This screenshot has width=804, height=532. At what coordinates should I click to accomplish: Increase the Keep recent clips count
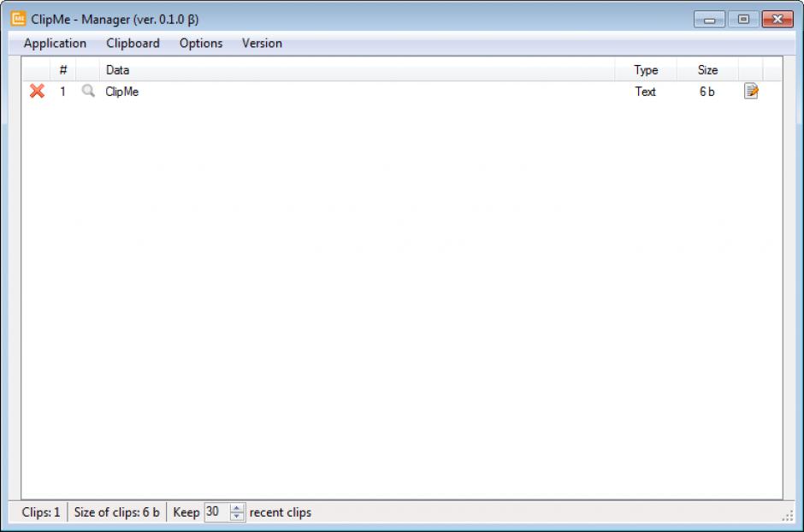237,508
